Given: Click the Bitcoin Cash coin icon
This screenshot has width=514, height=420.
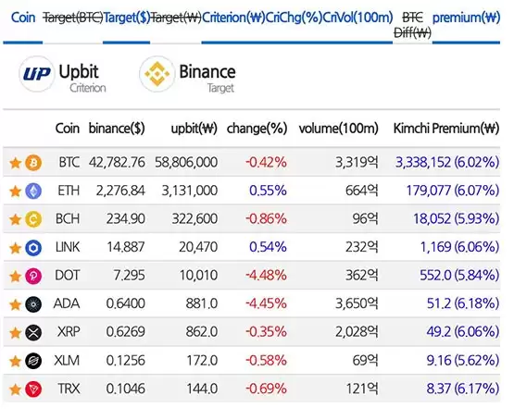Looking at the screenshot, I should (33, 219).
